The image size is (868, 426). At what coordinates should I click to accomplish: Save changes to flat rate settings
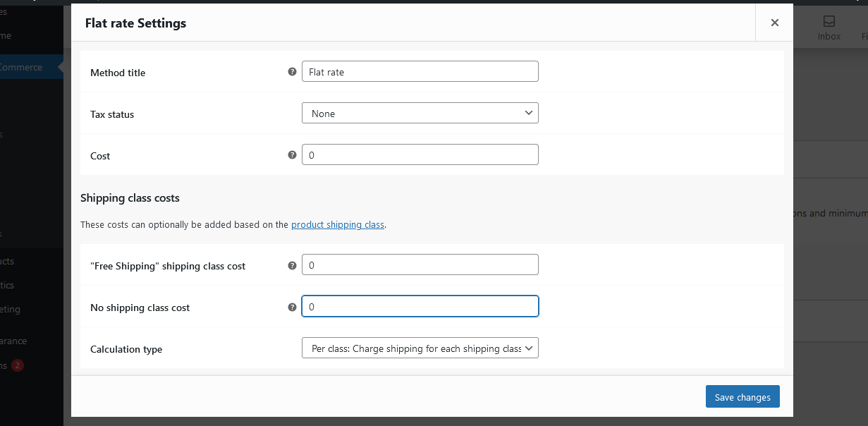coord(742,396)
